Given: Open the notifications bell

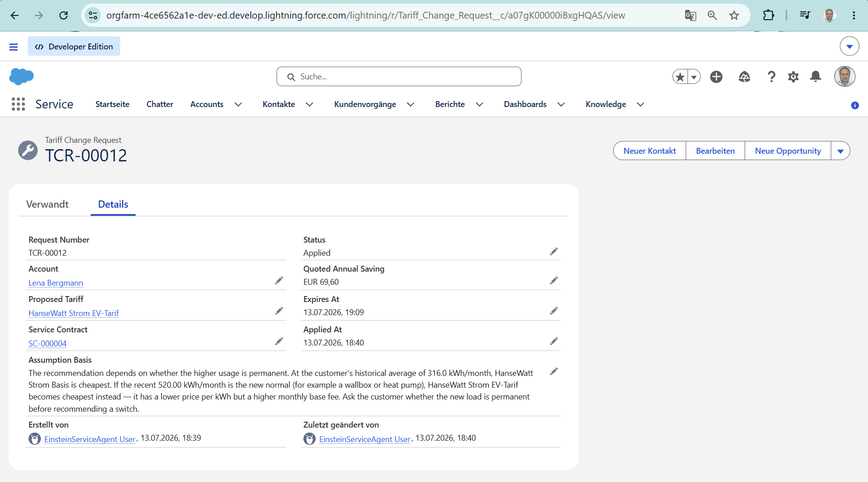Looking at the screenshot, I should coord(815,77).
